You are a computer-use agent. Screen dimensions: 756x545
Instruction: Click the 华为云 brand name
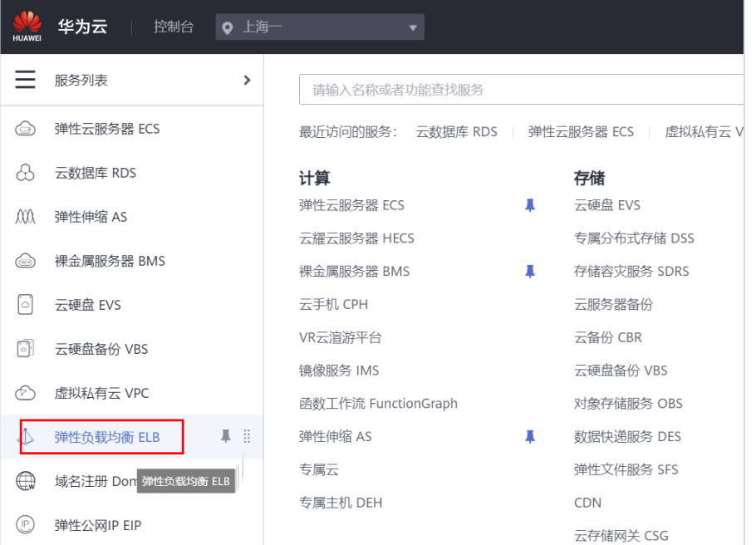coord(82,27)
